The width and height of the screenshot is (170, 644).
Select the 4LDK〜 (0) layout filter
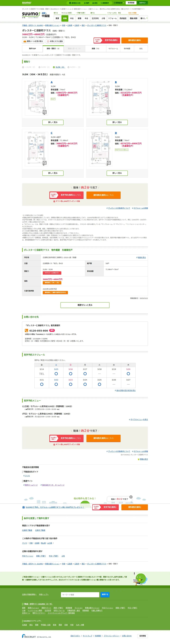pyautogui.click(x=74, y=67)
